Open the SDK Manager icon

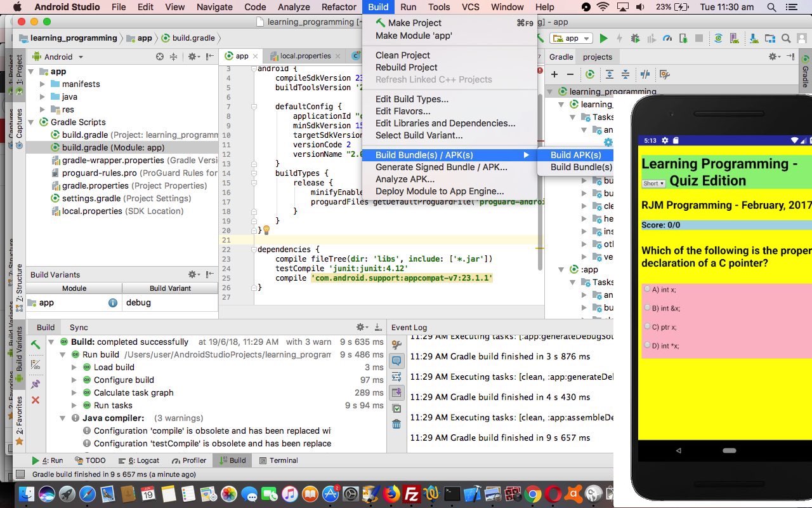(x=754, y=38)
